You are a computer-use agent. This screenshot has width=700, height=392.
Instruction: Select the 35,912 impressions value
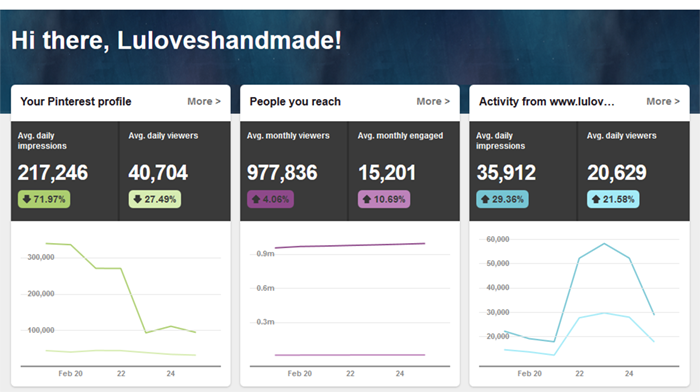coord(506,173)
